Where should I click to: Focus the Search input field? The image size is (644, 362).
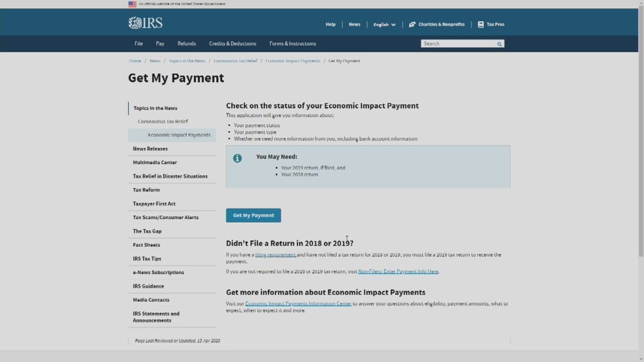click(458, 44)
